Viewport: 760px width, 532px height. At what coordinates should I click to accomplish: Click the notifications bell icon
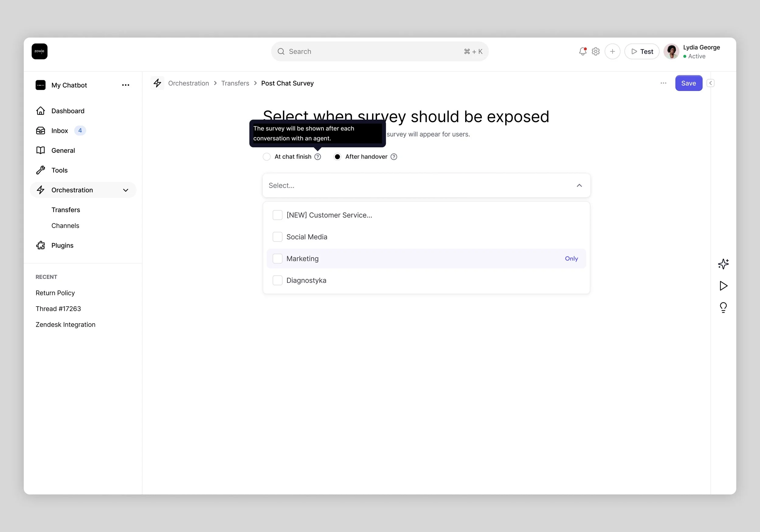(582, 52)
